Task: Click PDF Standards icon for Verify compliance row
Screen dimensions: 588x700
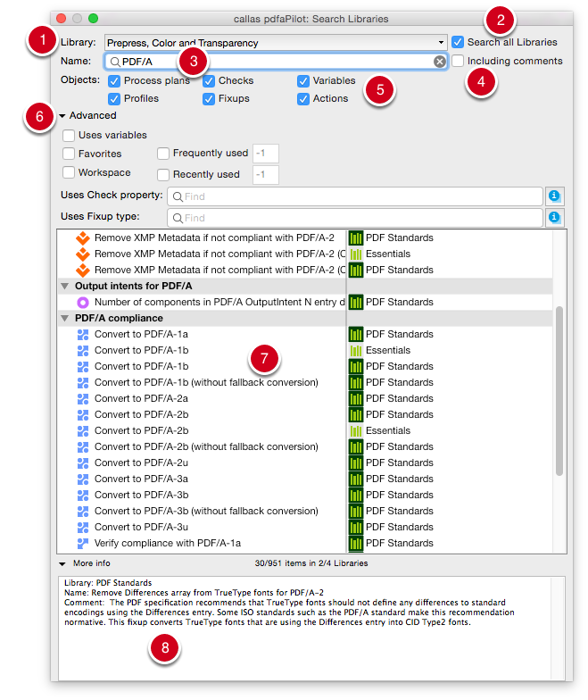Action: click(355, 543)
